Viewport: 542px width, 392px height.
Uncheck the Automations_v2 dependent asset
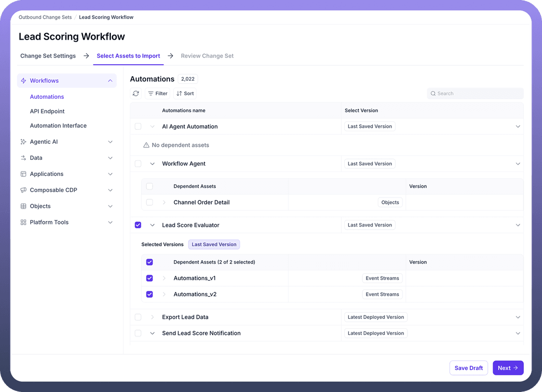pyautogui.click(x=150, y=294)
